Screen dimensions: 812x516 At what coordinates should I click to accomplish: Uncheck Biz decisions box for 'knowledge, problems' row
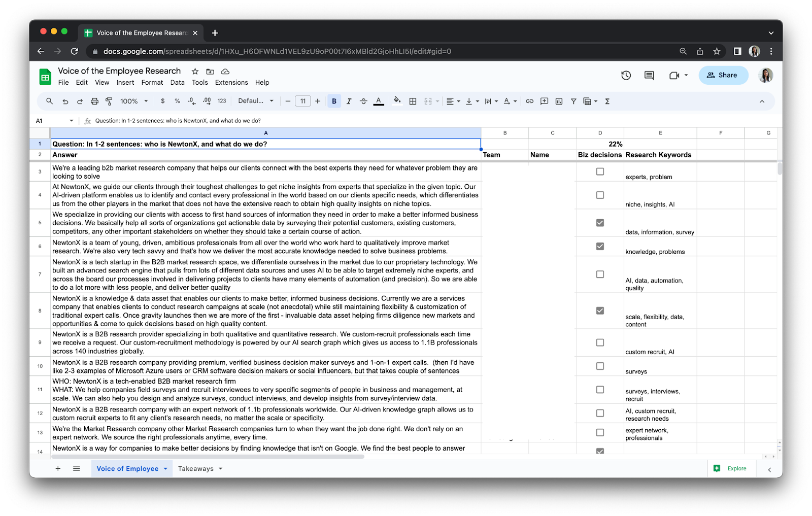click(x=600, y=246)
